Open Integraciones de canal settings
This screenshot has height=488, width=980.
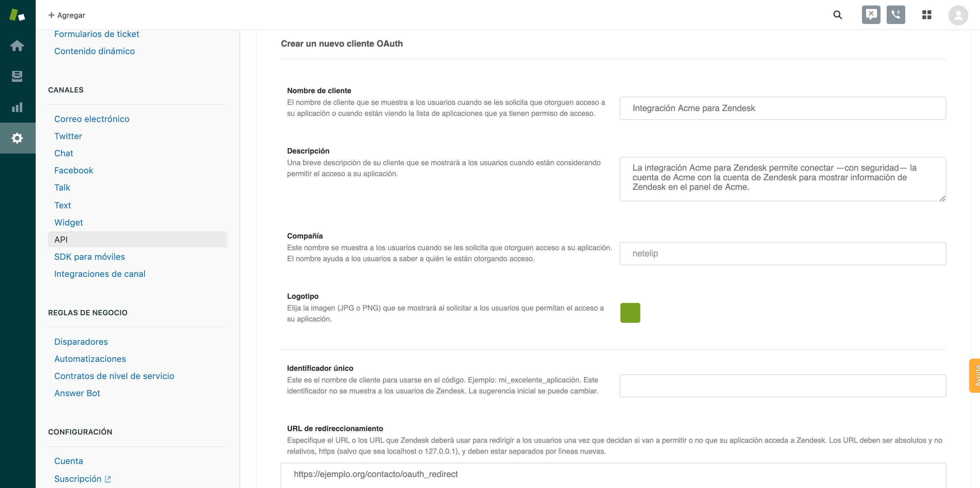(x=100, y=273)
